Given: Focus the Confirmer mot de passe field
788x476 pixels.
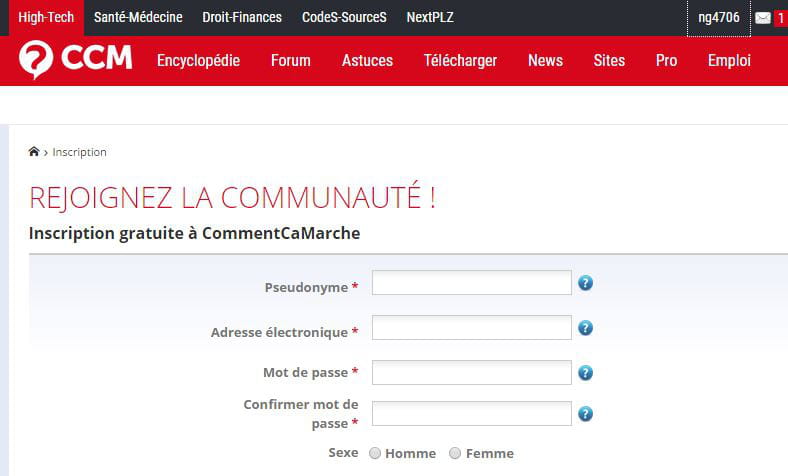Looking at the screenshot, I should click(471, 413).
